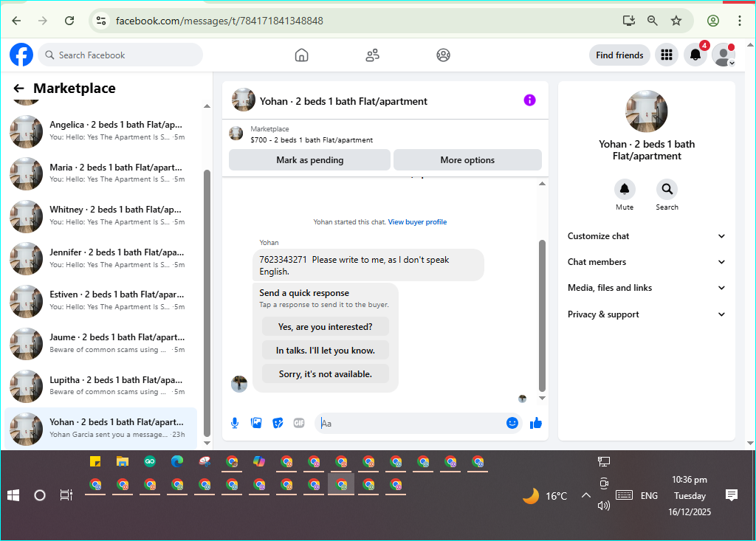Open Lupitha's apartment conversation
The image size is (756, 541).
101,386
